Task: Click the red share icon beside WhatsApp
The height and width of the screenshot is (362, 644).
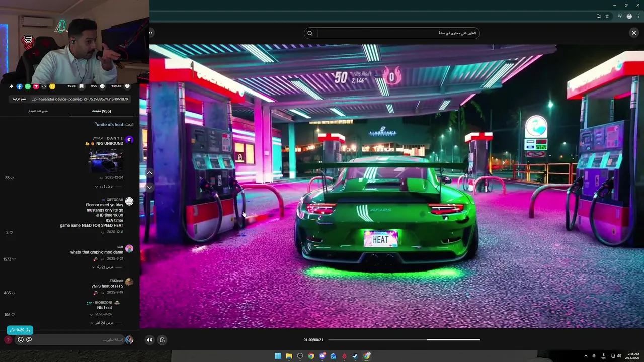Action: [x=36, y=86]
